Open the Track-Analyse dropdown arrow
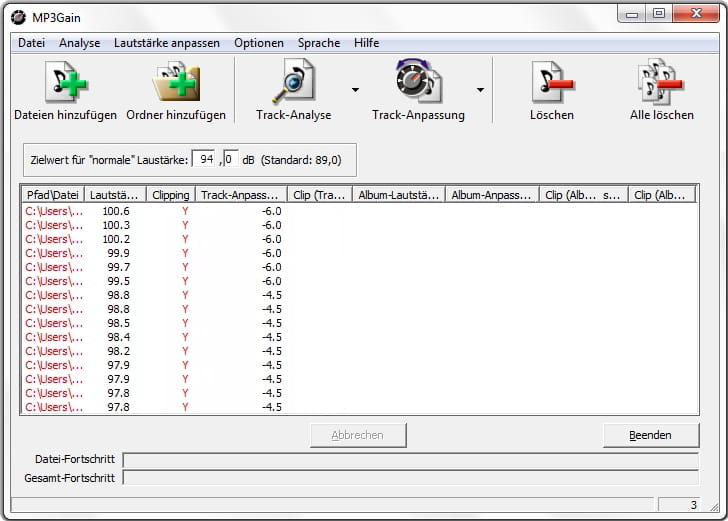Image resolution: width=728 pixels, height=521 pixels. 355,90
